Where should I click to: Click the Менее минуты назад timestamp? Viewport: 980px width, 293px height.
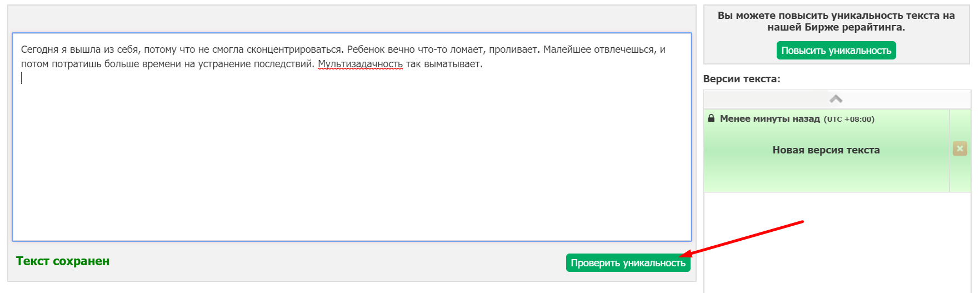click(x=769, y=119)
